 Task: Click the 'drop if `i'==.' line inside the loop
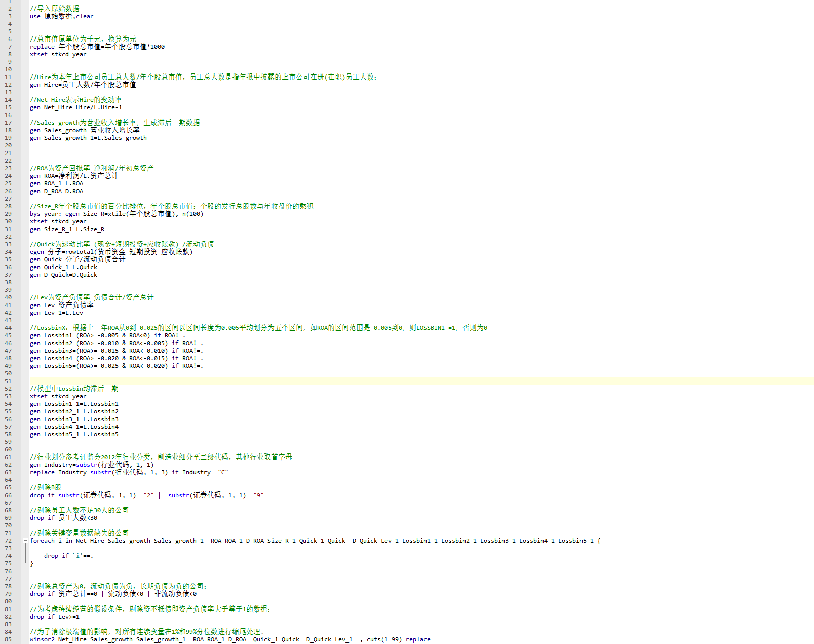68,556
